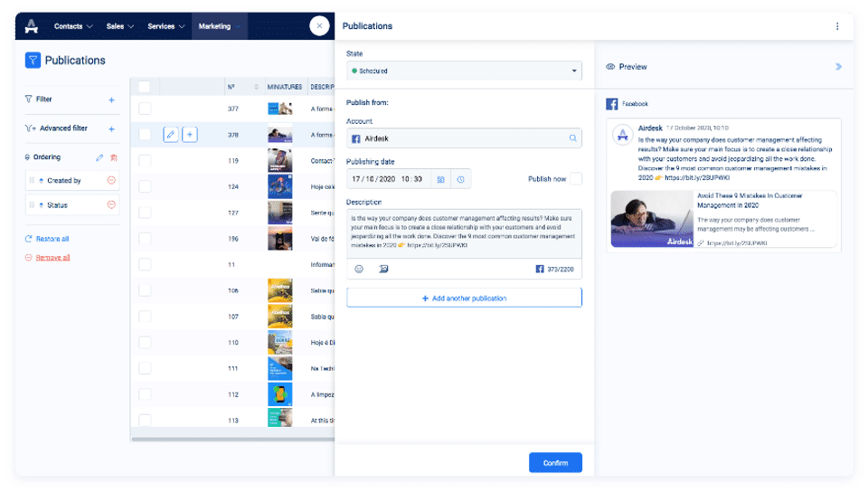Click the Publications funnel icon
868x493 pixels.
point(33,60)
